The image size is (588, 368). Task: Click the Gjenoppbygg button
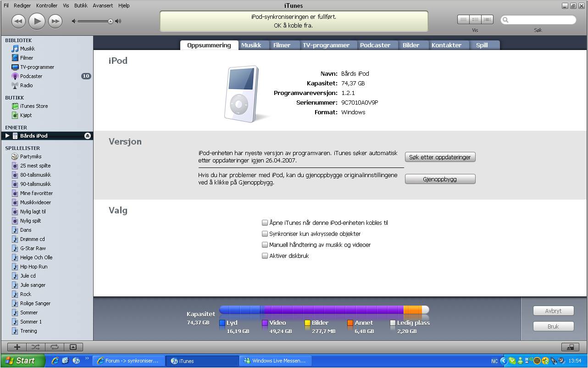[x=440, y=179]
